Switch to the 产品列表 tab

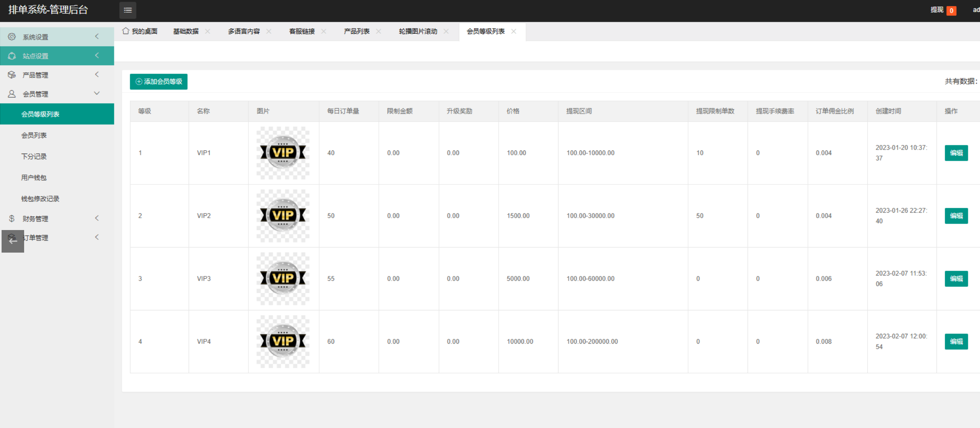pyautogui.click(x=356, y=31)
